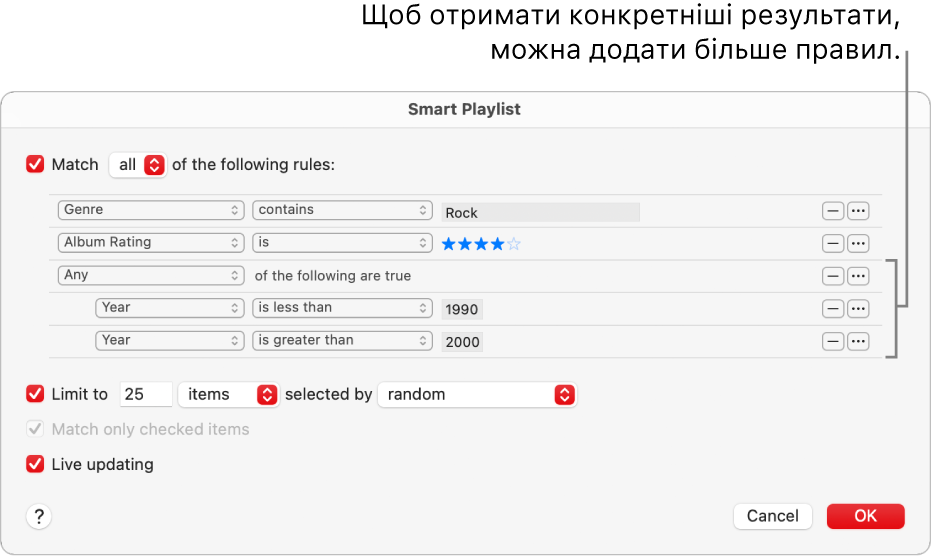Click ellipsis on Year is greater than rule
931x556 pixels.
coord(858,341)
